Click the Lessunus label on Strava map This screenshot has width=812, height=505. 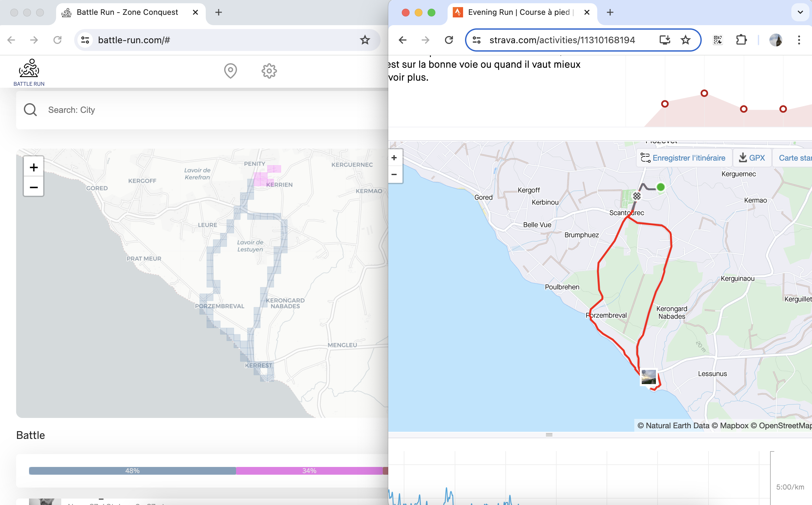coord(712,373)
